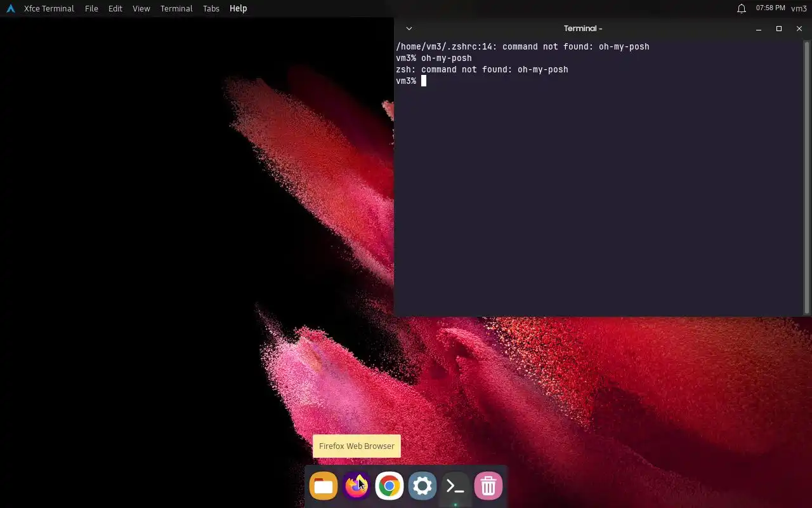The image size is (812, 508).
Task: Expand the terminal window menu chevron
Action: [409, 29]
